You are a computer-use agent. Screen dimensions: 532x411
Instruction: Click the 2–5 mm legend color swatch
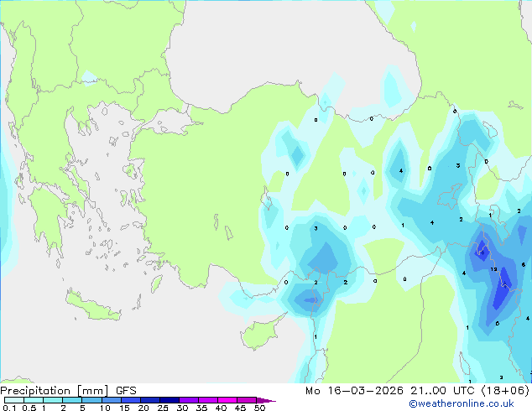click(x=72, y=400)
